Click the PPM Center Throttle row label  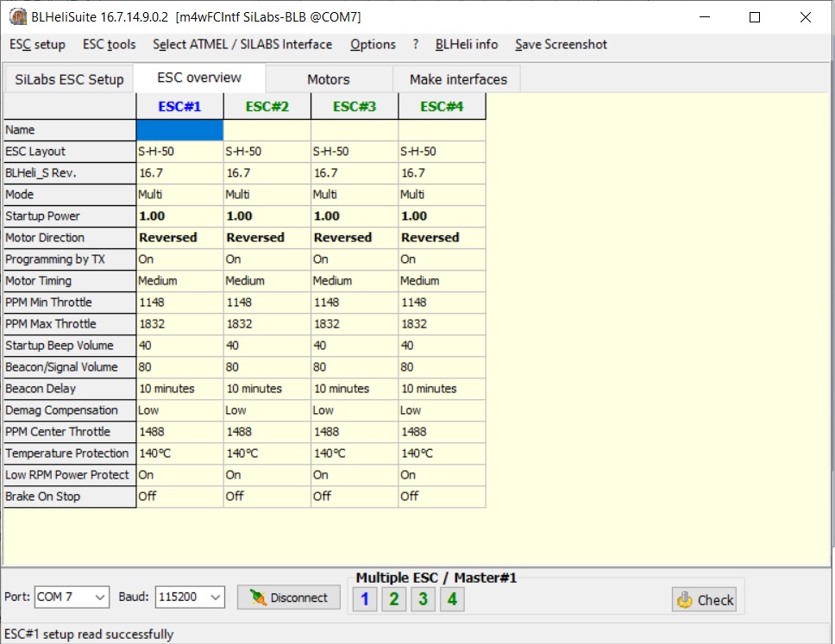[x=70, y=432]
